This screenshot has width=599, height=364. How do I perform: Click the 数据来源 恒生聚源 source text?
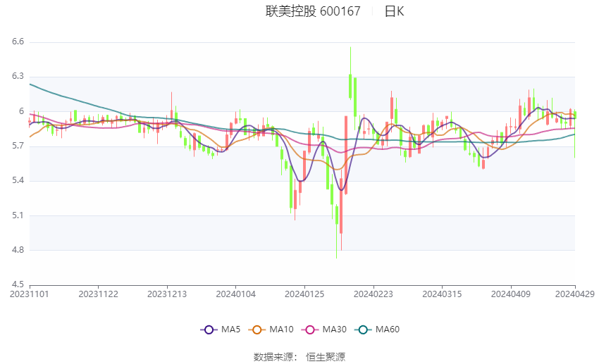point(299,357)
